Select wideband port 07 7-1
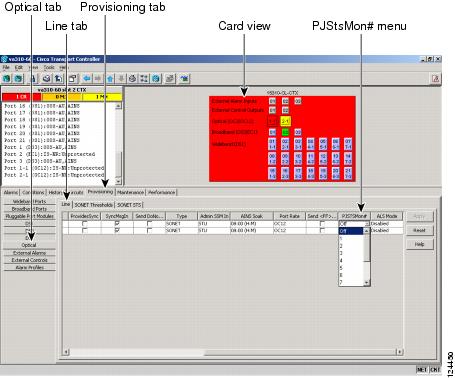Viewport: 455px width, 378px height. point(348,144)
